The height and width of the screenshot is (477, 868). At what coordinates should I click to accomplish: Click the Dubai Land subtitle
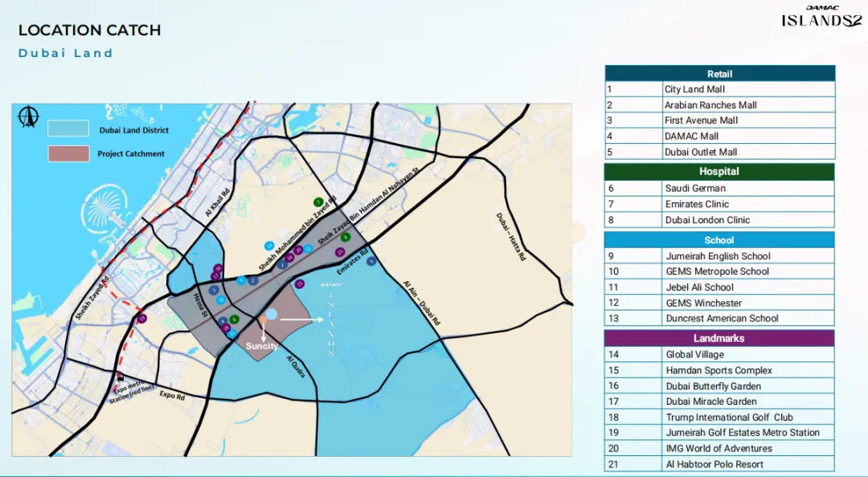tap(65, 53)
